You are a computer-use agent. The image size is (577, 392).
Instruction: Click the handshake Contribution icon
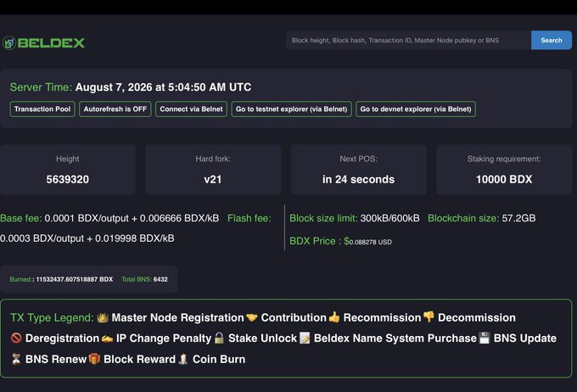(x=252, y=317)
